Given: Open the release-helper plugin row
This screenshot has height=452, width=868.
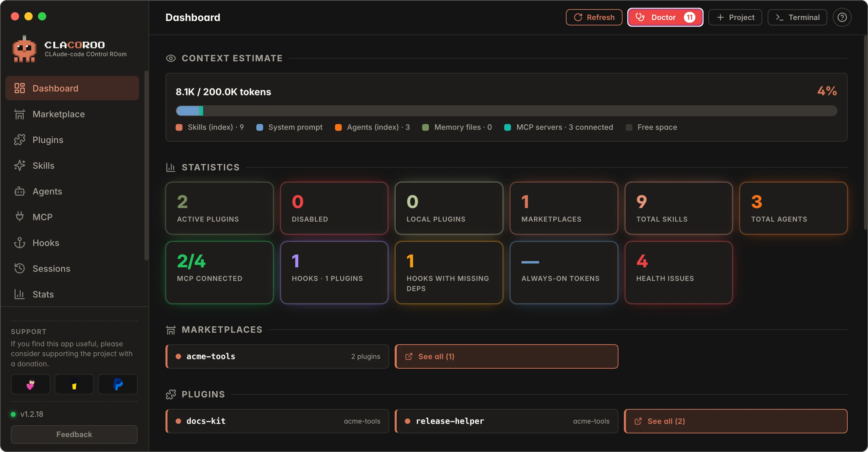Looking at the screenshot, I should pos(507,421).
